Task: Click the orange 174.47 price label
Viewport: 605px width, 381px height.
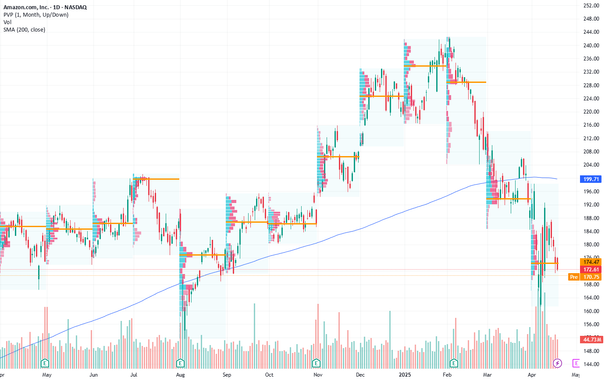Action: pyautogui.click(x=591, y=262)
